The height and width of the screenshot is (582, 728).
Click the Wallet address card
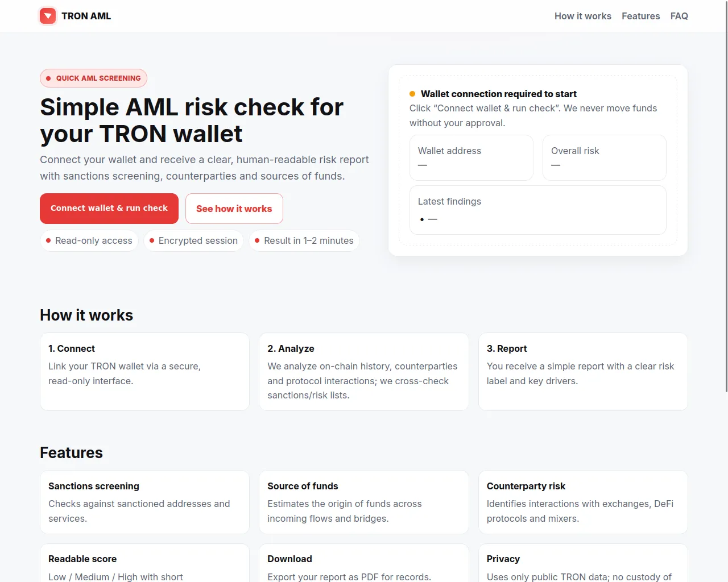pyautogui.click(x=471, y=157)
